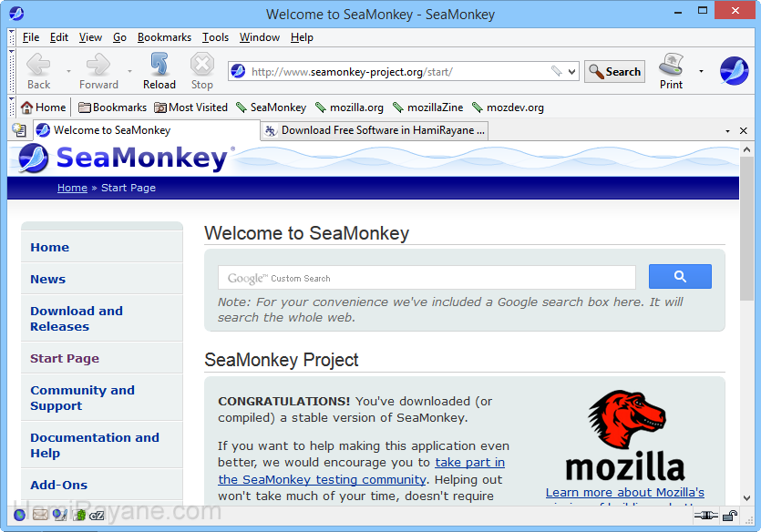Click the scrollbar up arrow
761x532 pixels.
point(746,149)
